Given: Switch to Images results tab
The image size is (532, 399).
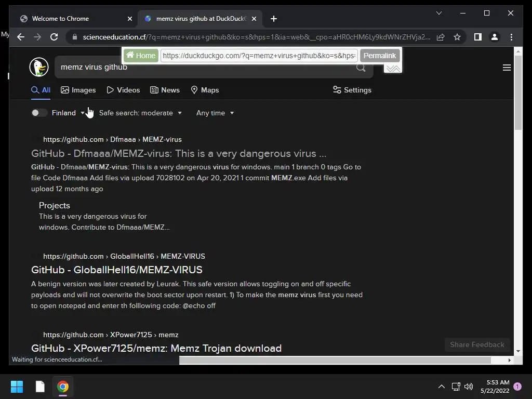Looking at the screenshot, I should tap(78, 90).
